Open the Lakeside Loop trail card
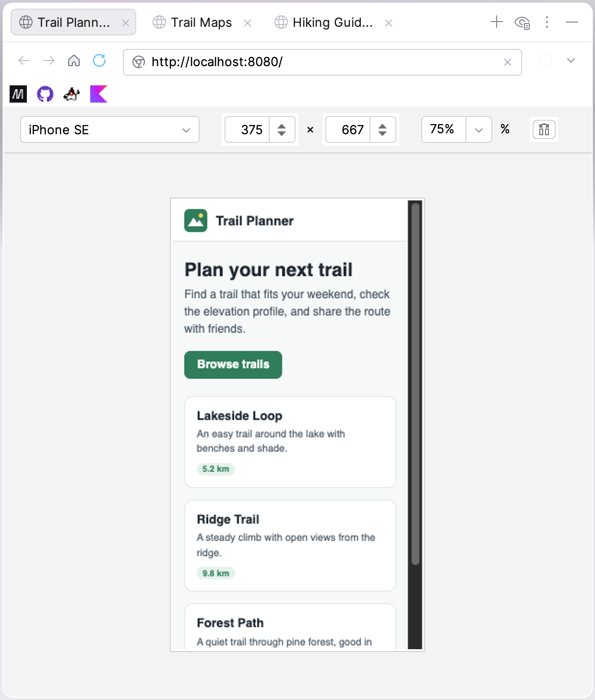 290,442
